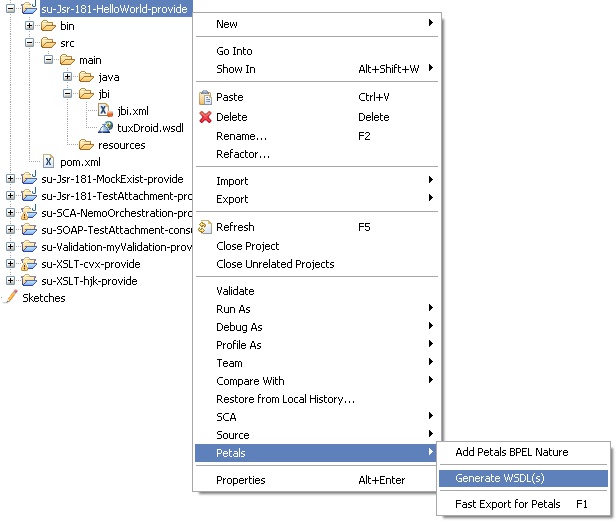Expand the java folder tree node
The width and height of the screenshot is (616, 524).
(67, 77)
